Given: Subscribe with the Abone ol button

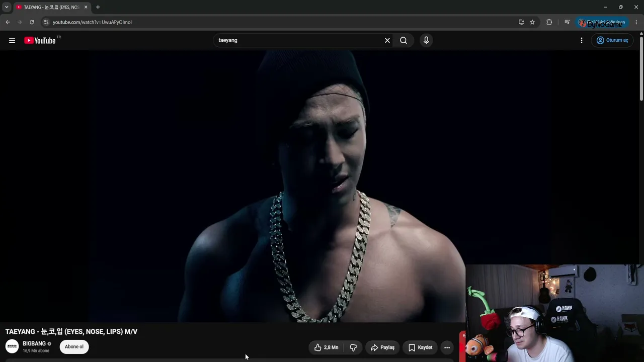Looking at the screenshot, I should (74, 346).
